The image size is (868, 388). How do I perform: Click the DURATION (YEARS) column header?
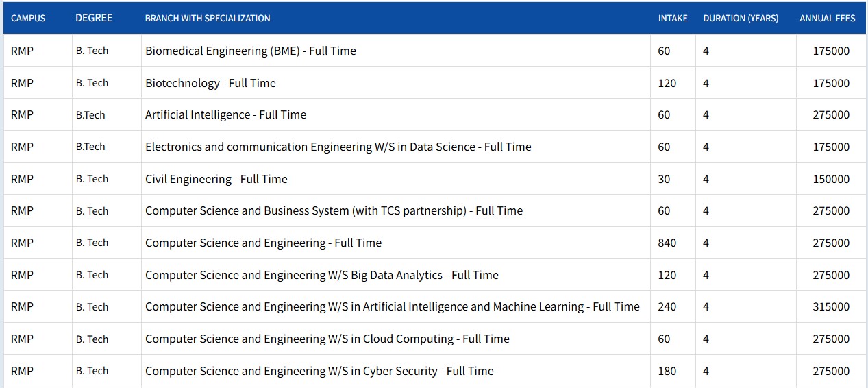pyautogui.click(x=741, y=19)
